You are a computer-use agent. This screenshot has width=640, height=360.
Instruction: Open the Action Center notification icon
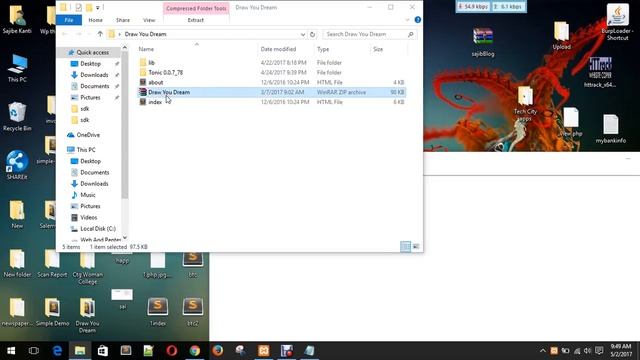[x=599, y=351]
